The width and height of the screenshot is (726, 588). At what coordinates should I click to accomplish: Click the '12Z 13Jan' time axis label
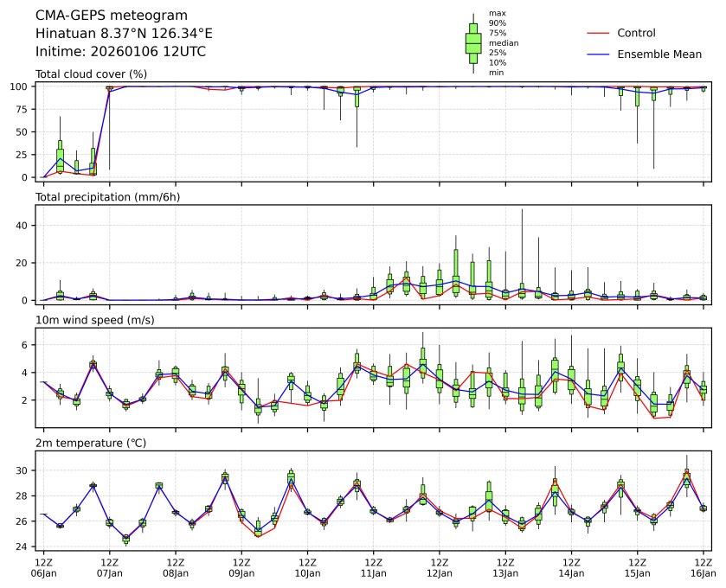pos(505,567)
